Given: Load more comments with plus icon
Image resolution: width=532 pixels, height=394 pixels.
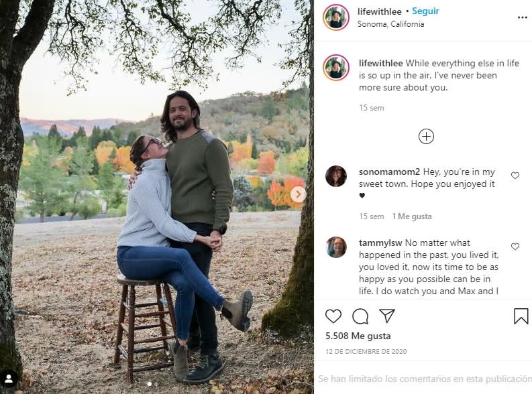Looking at the screenshot, I should point(426,137).
